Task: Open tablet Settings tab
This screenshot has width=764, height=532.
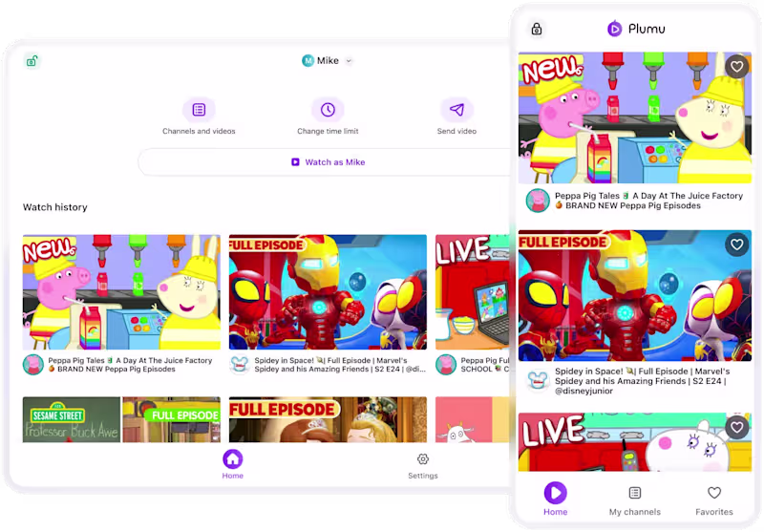Action: click(422, 466)
